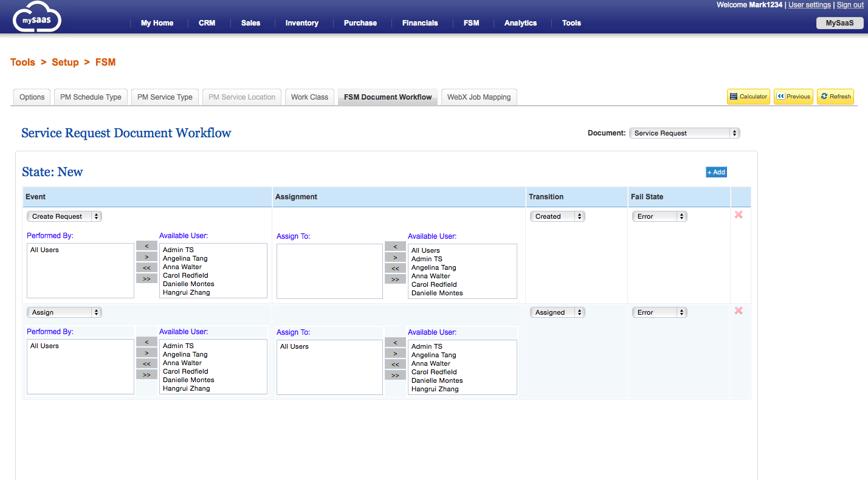This screenshot has height=480, width=868.
Task: Click Setup in the breadcrumb
Action: (x=65, y=62)
